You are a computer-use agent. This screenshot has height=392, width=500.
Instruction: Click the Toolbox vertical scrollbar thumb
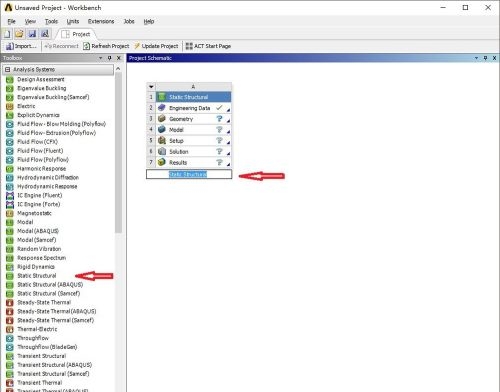(118, 153)
